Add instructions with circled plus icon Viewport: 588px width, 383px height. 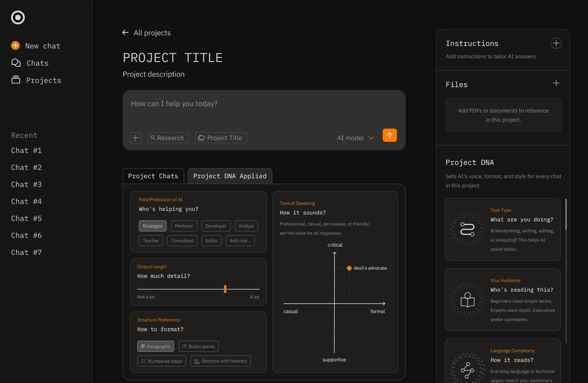tap(556, 43)
